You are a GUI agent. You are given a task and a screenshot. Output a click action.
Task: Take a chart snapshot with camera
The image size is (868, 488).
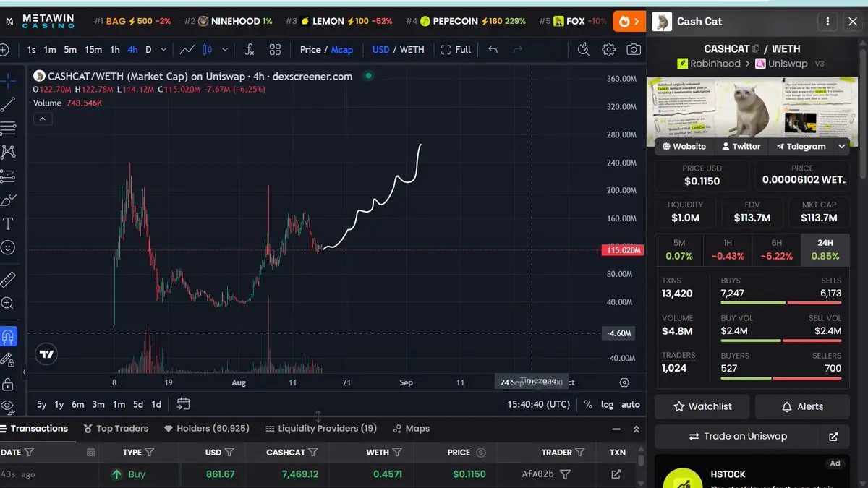634,50
